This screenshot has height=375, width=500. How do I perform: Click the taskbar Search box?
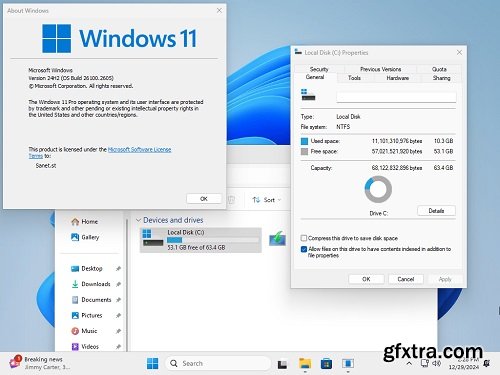click(218, 363)
